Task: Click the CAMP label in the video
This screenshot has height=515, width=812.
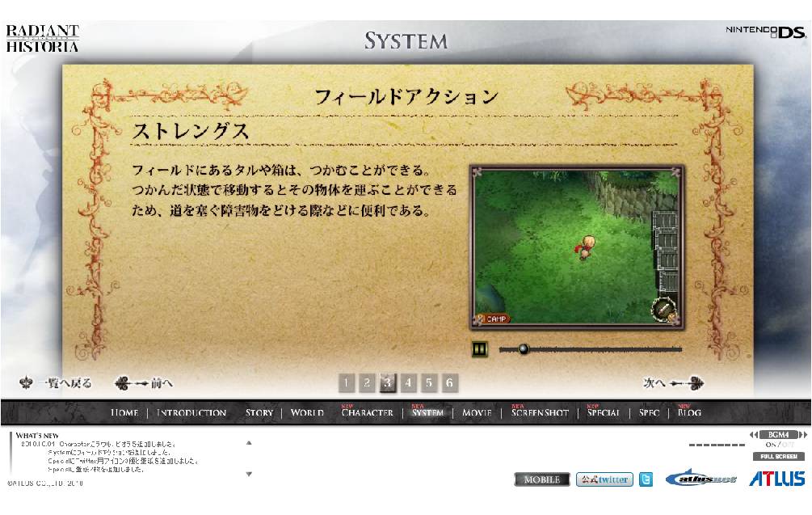Action: 493,319
